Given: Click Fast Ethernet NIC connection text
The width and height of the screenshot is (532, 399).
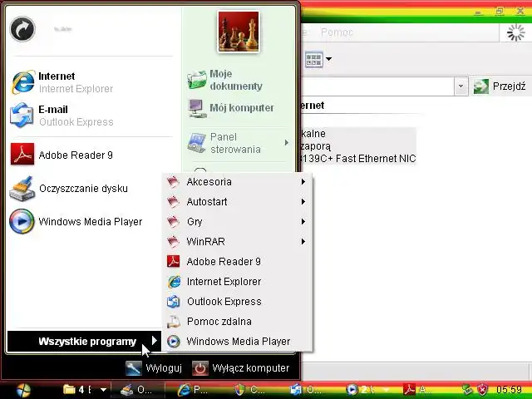Looking at the screenshot, I should 358,159.
